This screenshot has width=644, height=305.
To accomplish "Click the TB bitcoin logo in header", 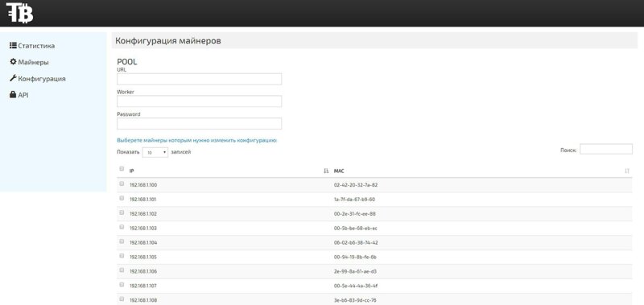I will (19, 12).
